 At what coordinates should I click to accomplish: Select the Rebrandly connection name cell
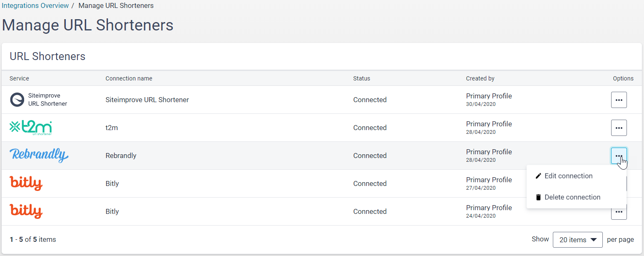click(x=121, y=156)
